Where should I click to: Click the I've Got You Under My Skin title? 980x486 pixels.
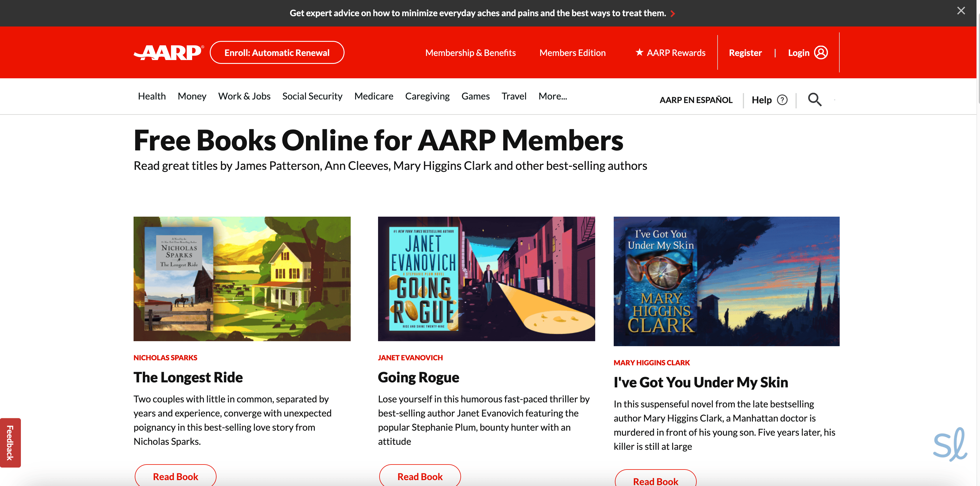pyautogui.click(x=701, y=382)
